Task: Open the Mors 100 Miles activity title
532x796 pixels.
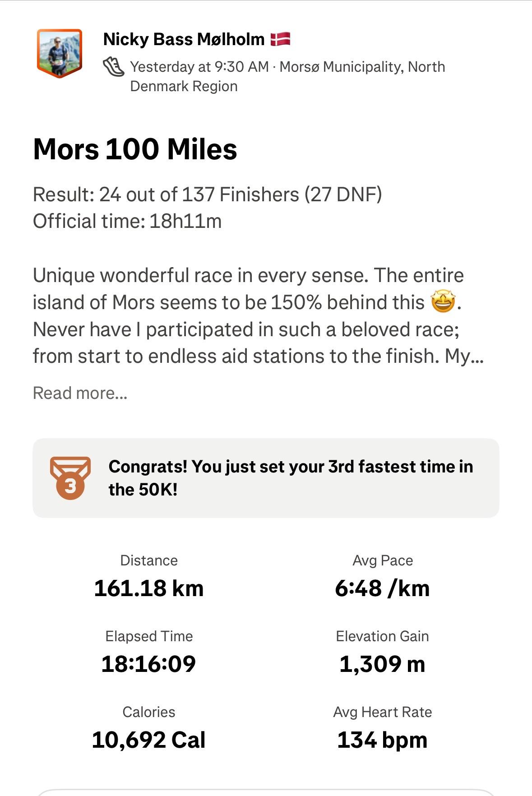Action: 135,149
